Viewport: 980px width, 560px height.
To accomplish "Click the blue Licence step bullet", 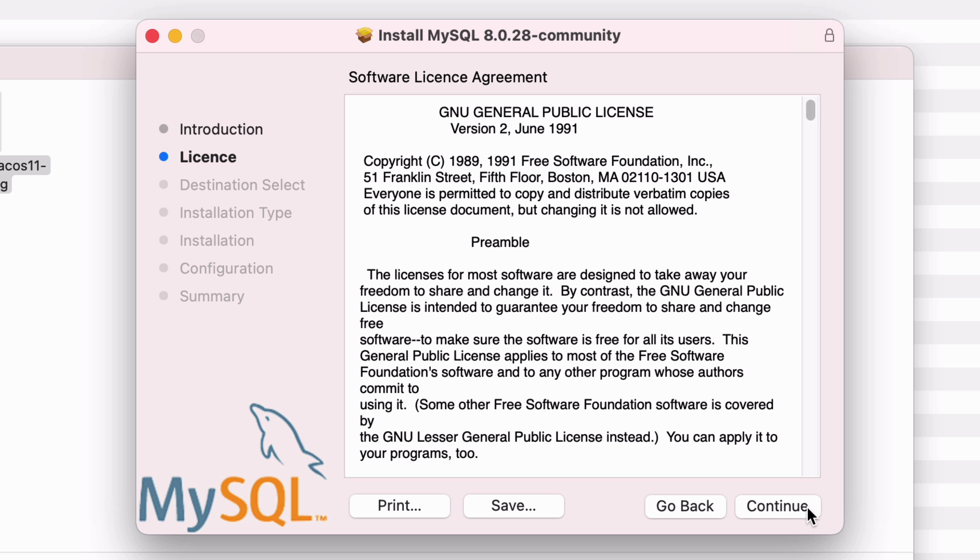I will pos(164,157).
